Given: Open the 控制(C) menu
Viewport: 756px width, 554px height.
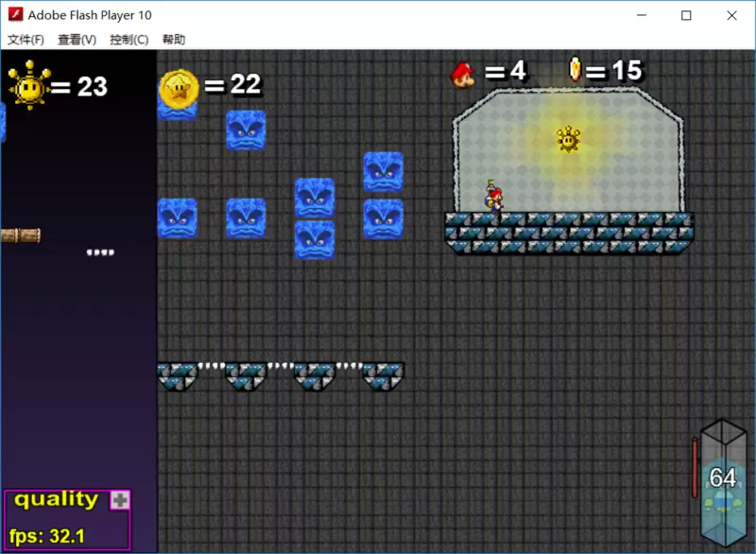Looking at the screenshot, I should point(129,40).
